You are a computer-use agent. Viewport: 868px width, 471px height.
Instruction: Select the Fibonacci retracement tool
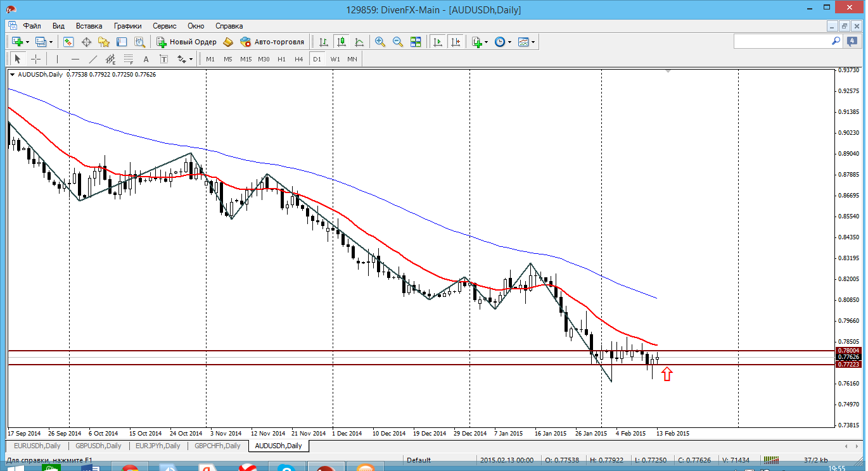point(129,59)
